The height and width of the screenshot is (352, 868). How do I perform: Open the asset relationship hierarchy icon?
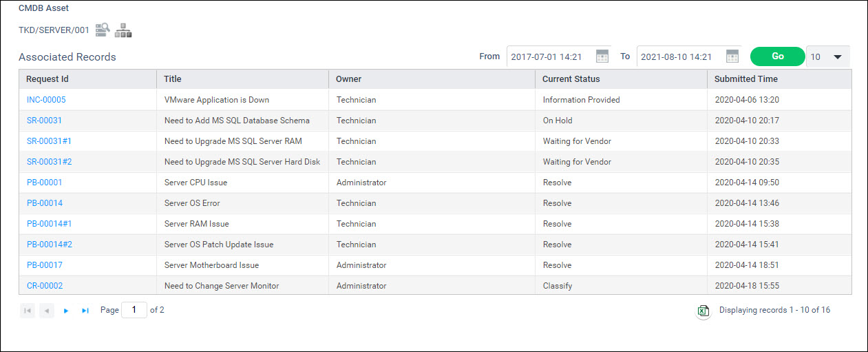point(123,30)
